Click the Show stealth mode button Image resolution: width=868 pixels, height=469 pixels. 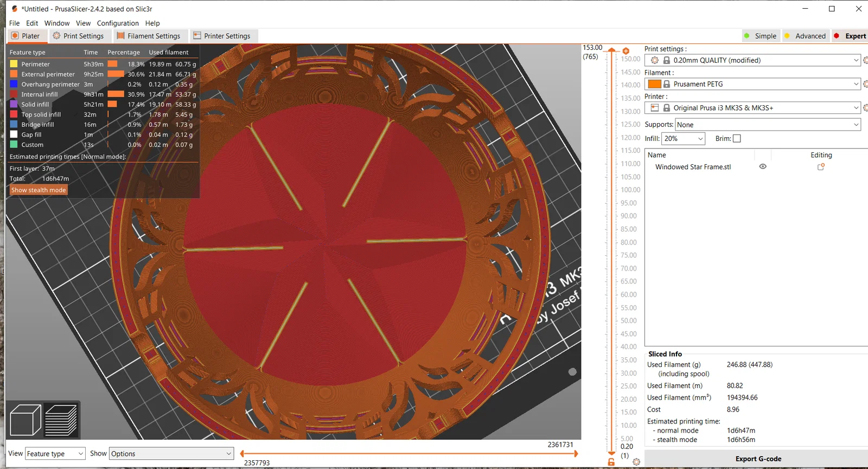coord(39,190)
